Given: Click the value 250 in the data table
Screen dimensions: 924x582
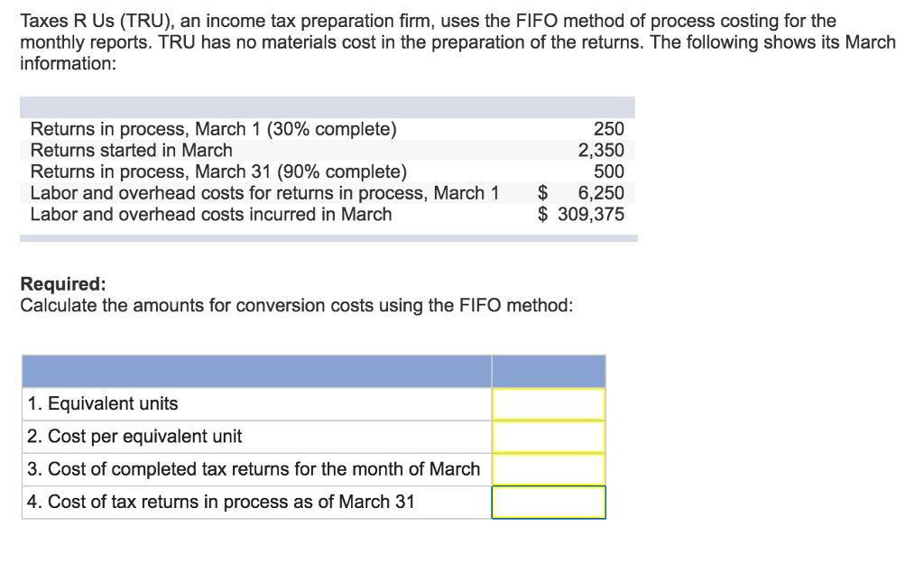Looking at the screenshot, I should (x=609, y=129).
